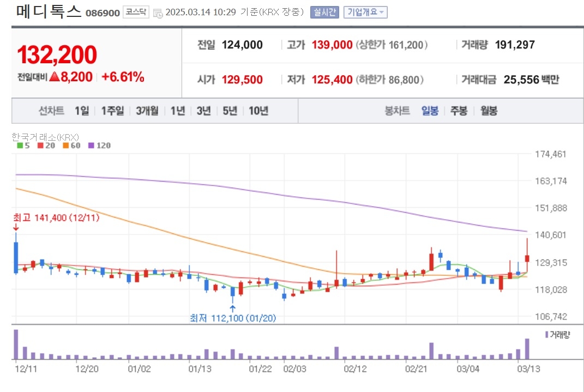Click the 코스닥 market badge
This screenshot has height=392, width=584.
click(136, 12)
